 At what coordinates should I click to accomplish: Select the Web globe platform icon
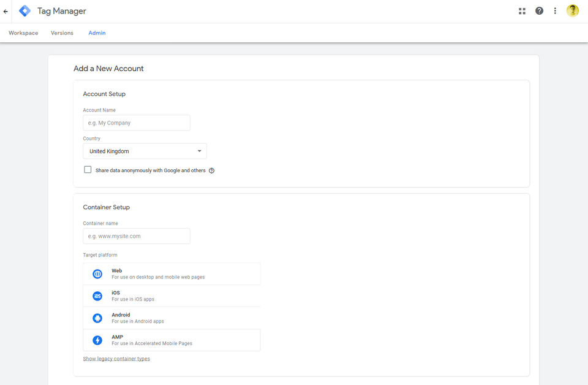[97, 274]
